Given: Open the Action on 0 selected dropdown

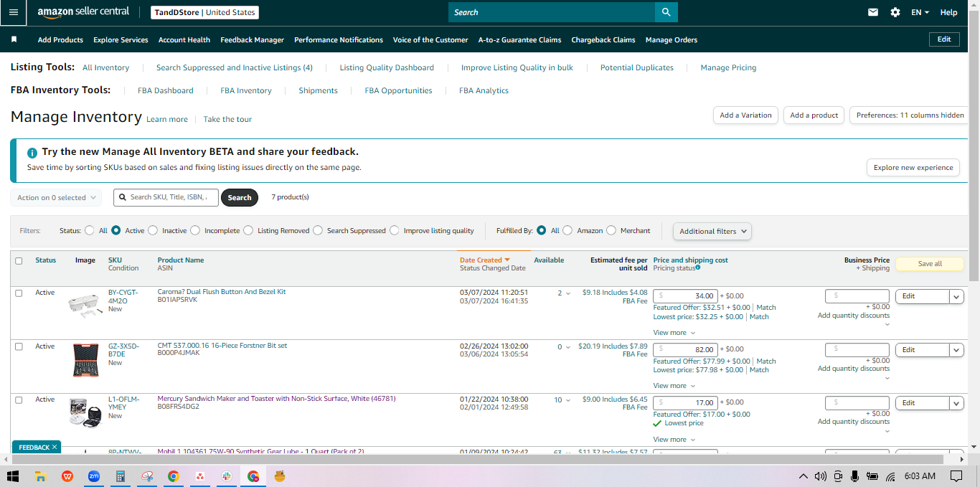Looking at the screenshot, I should click(x=56, y=197).
